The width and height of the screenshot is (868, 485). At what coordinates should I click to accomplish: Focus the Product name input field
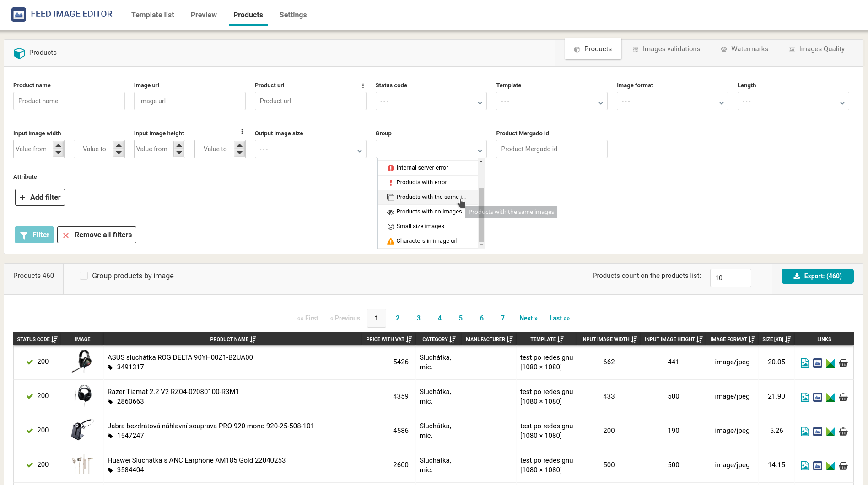(69, 101)
